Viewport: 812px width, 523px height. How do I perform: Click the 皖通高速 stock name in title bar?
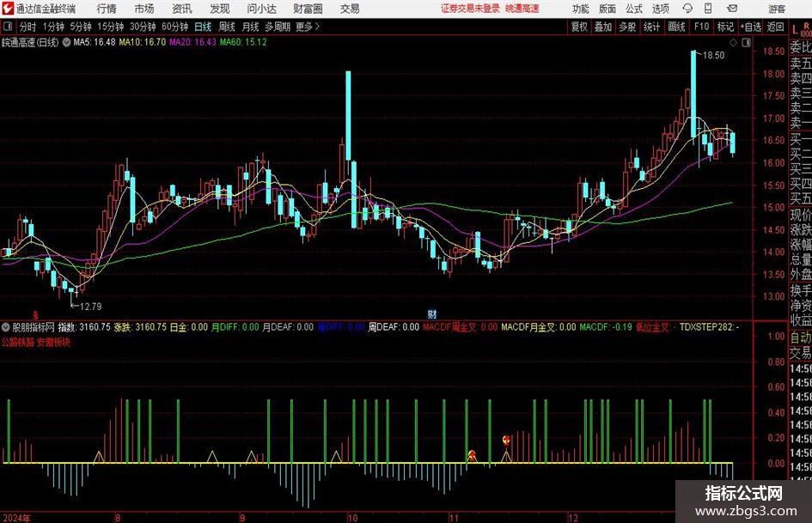[522, 9]
